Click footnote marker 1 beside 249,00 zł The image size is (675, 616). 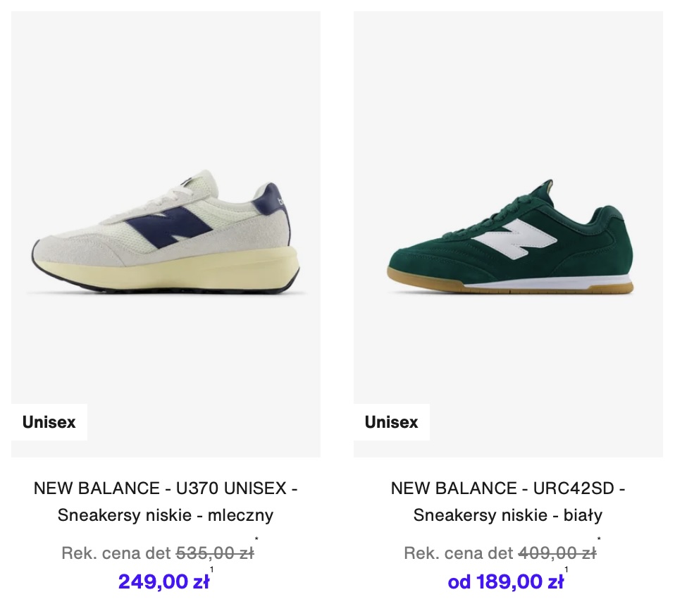pyautogui.click(x=212, y=569)
